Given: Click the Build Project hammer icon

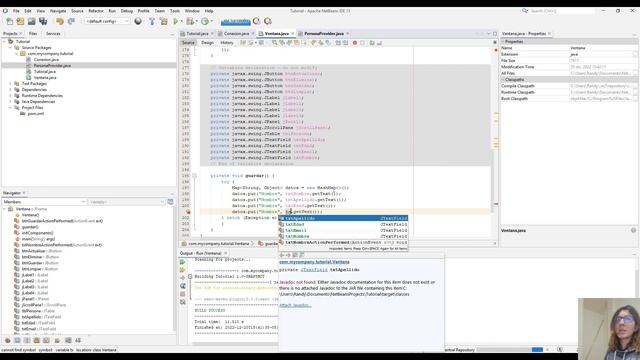Looking at the screenshot, I should pos(152,21).
